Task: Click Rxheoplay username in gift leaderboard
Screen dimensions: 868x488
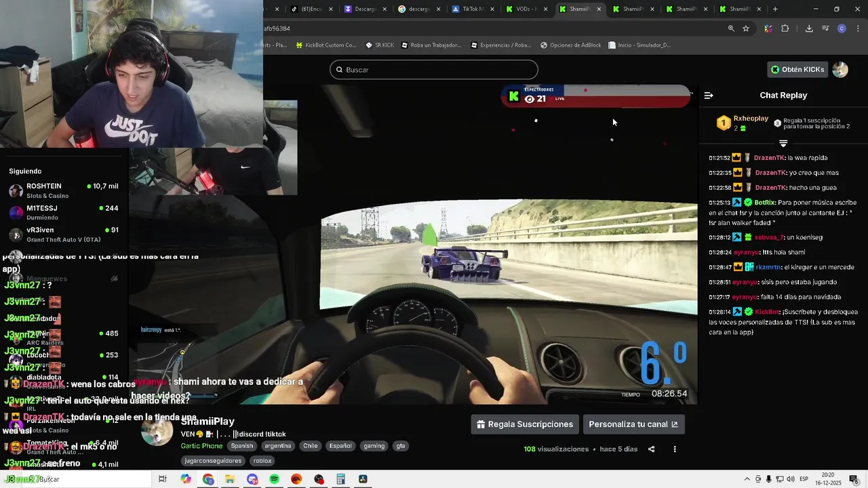Action: [751, 119]
